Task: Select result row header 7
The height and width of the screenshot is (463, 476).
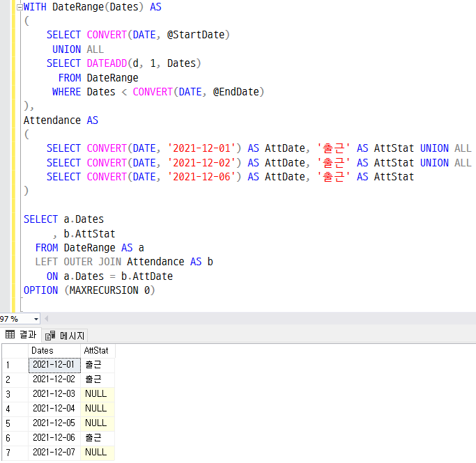Action: pos(15,452)
